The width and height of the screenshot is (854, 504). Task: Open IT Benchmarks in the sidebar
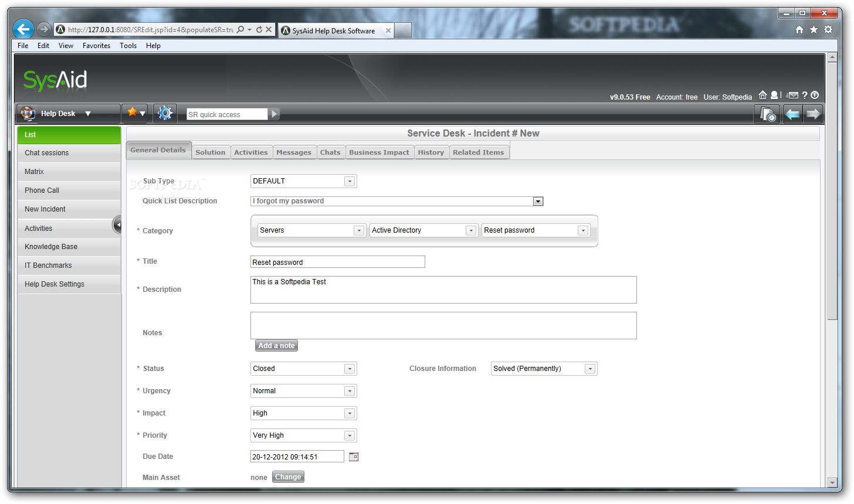tap(69, 265)
